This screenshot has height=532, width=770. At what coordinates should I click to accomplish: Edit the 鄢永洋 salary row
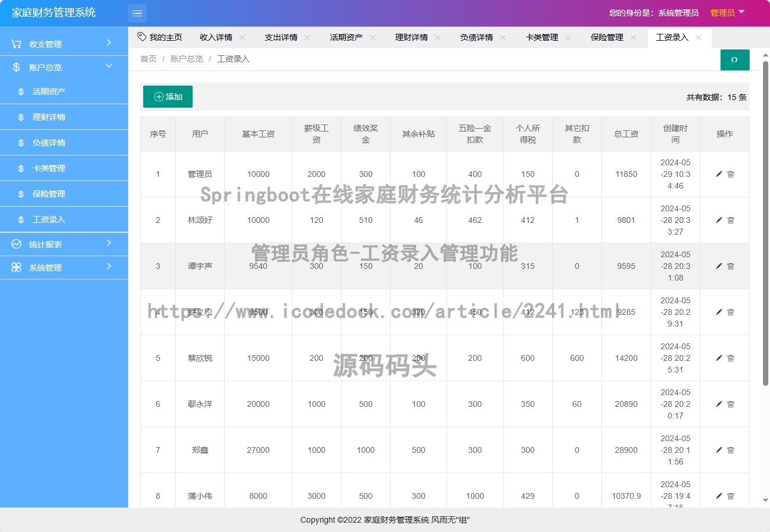pyautogui.click(x=719, y=404)
